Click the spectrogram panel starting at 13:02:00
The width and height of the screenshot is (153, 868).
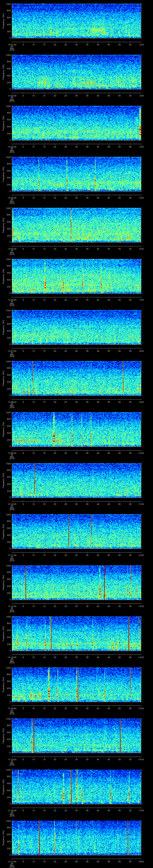[x=76, y=72]
